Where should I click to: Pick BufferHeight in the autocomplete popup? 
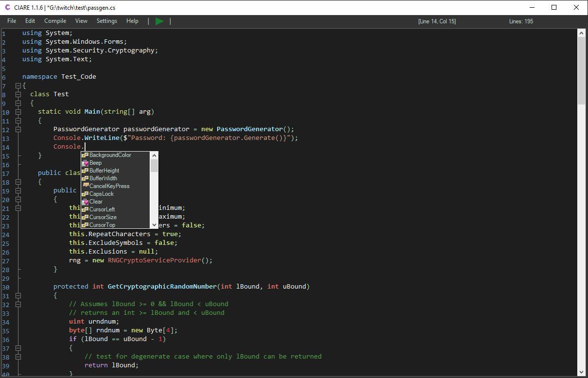click(x=116, y=171)
